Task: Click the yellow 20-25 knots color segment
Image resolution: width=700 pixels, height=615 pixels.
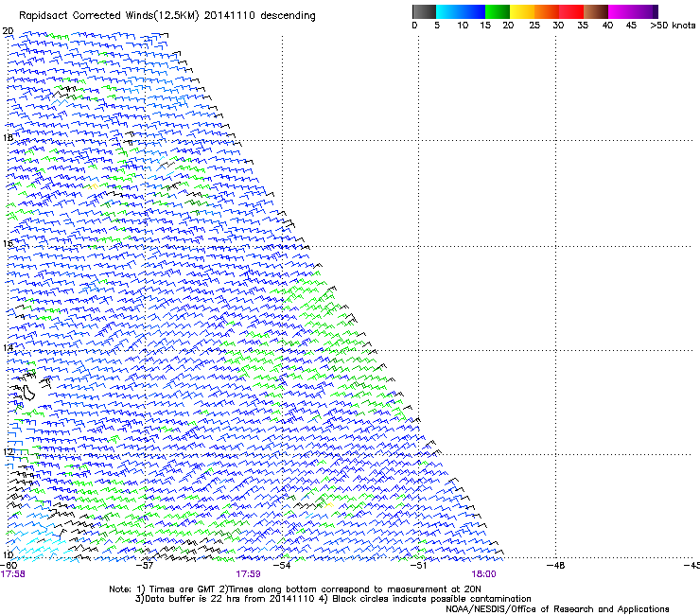Action: pos(522,11)
